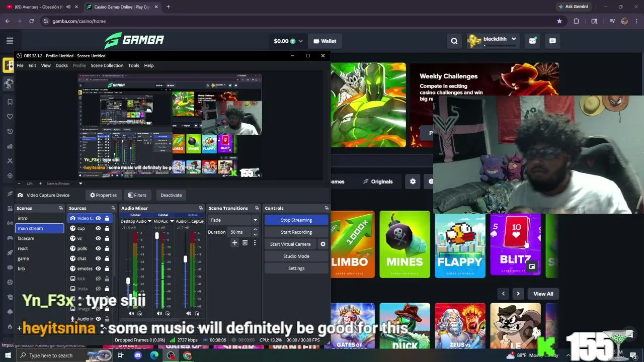The height and width of the screenshot is (362, 644).
Task: Open the OBS File menu
Action: point(20,65)
